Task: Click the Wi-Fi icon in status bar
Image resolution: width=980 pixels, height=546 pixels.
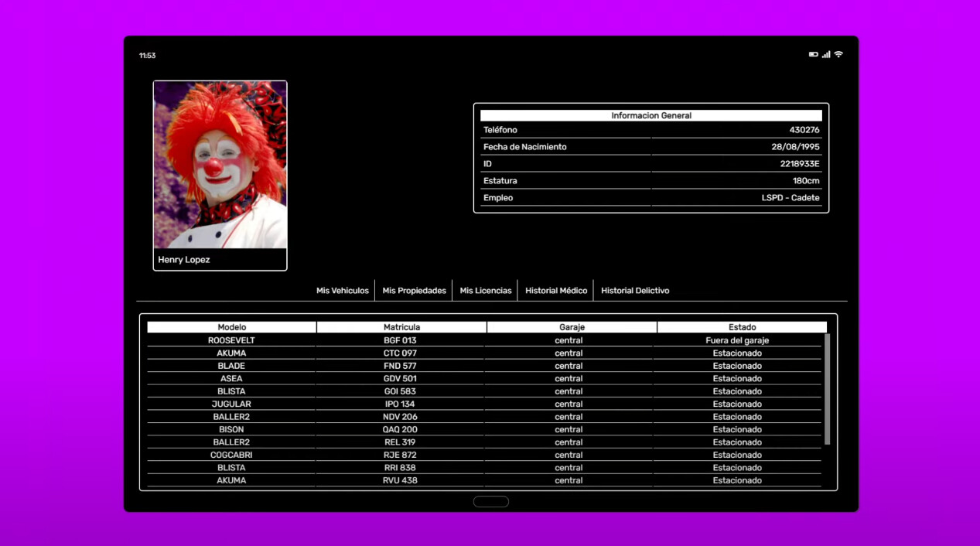Action: tap(838, 55)
